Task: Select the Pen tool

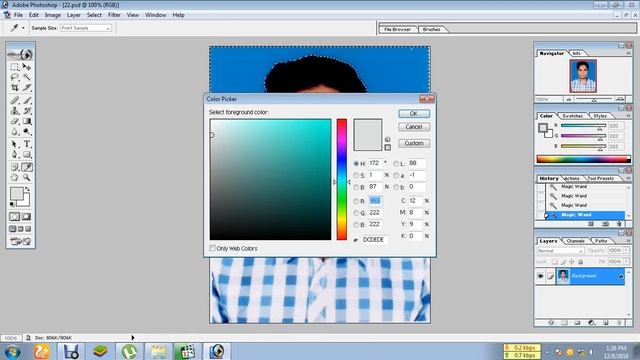Action: (15, 155)
